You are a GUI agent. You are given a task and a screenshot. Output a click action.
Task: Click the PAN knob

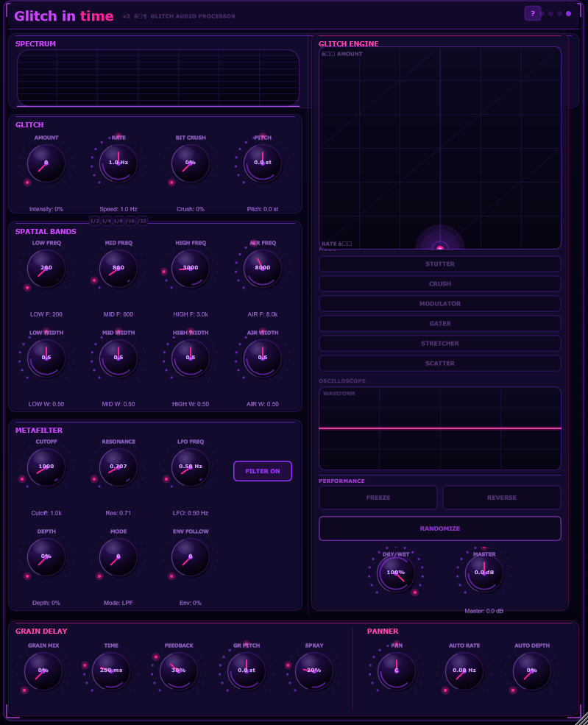pyautogui.click(x=397, y=671)
